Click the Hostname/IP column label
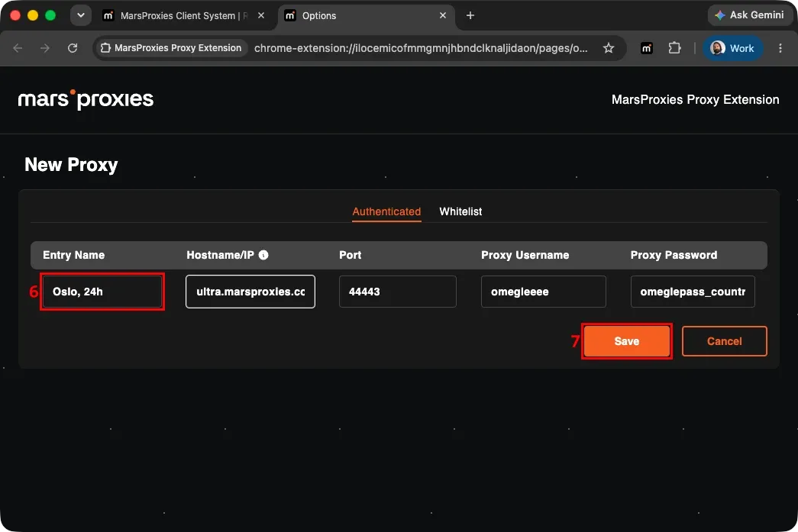The image size is (798, 532). click(220, 256)
